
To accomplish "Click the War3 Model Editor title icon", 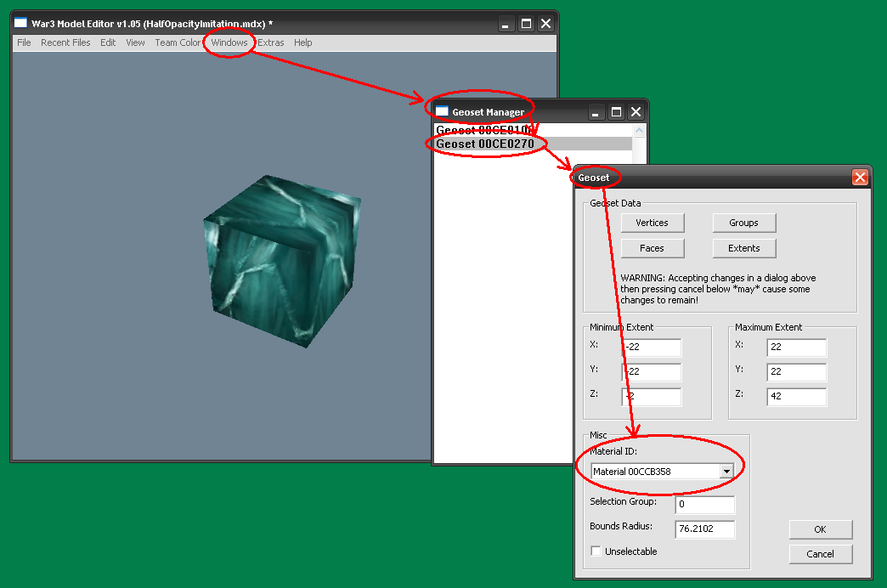I will pyautogui.click(x=21, y=23).
